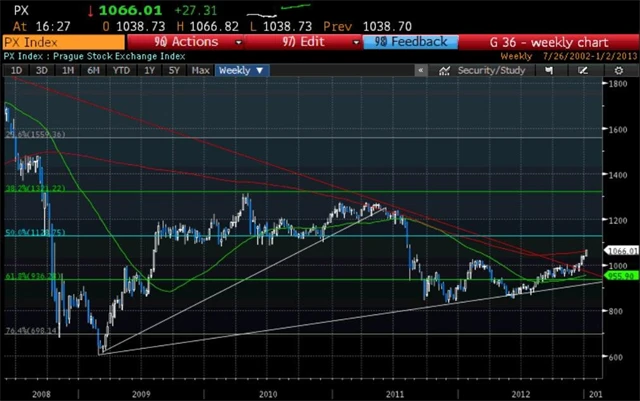Click the 61.8% Fibonacci level label
Viewport: 640px width, 401px height.
pos(33,276)
